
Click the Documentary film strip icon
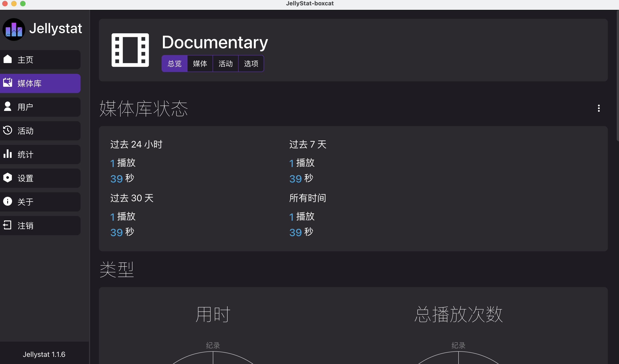130,50
